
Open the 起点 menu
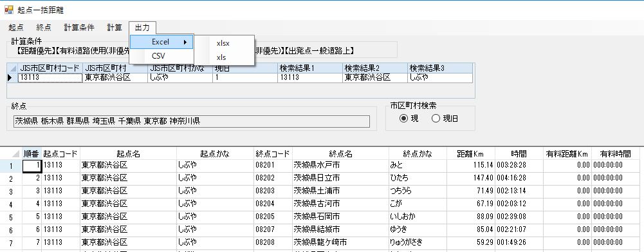pyautogui.click(x=16, y=28)
